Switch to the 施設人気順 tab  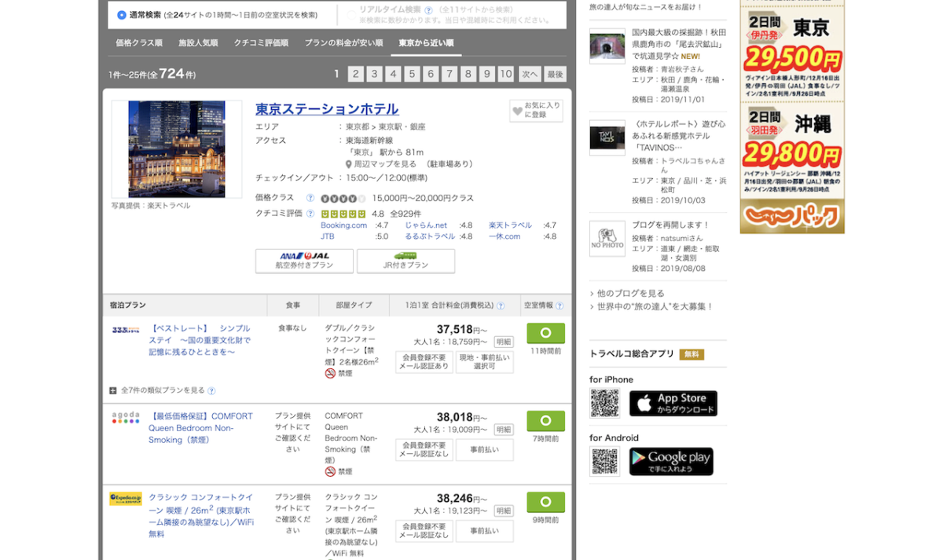point(198,43)
